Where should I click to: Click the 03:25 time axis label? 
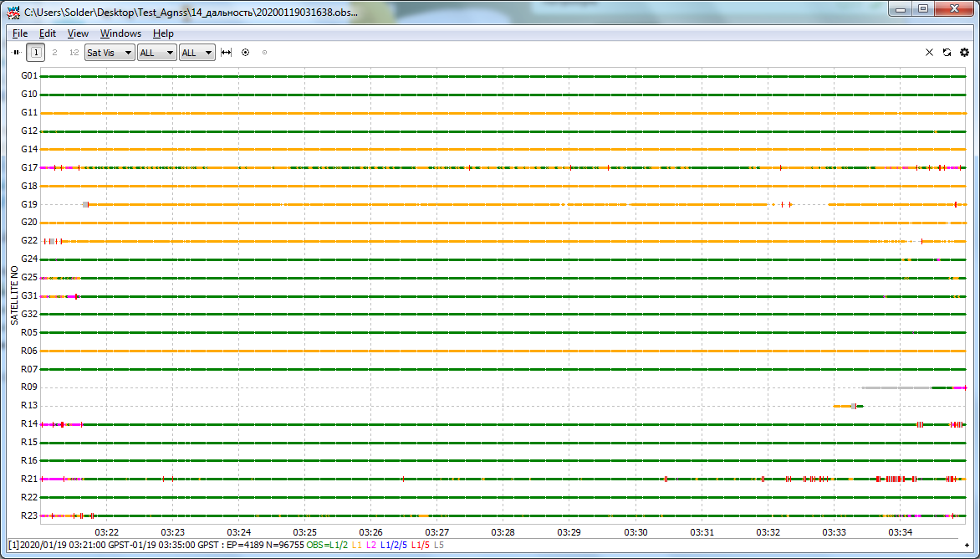click(x=305, y=532)
